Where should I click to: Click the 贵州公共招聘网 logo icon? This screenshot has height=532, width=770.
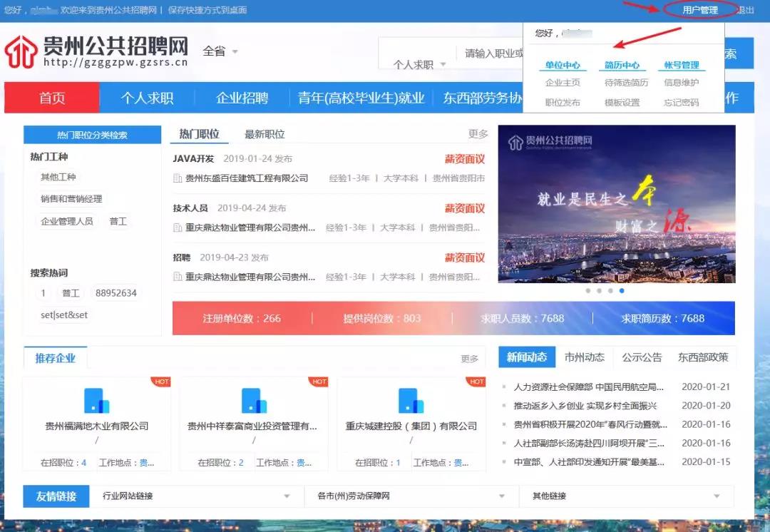tap(21, 51)
